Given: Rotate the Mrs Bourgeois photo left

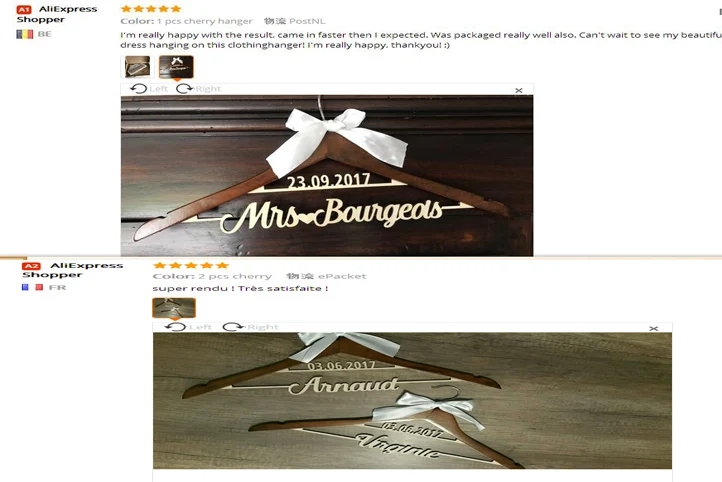Looking at the screenshot, I should (148, 88).
